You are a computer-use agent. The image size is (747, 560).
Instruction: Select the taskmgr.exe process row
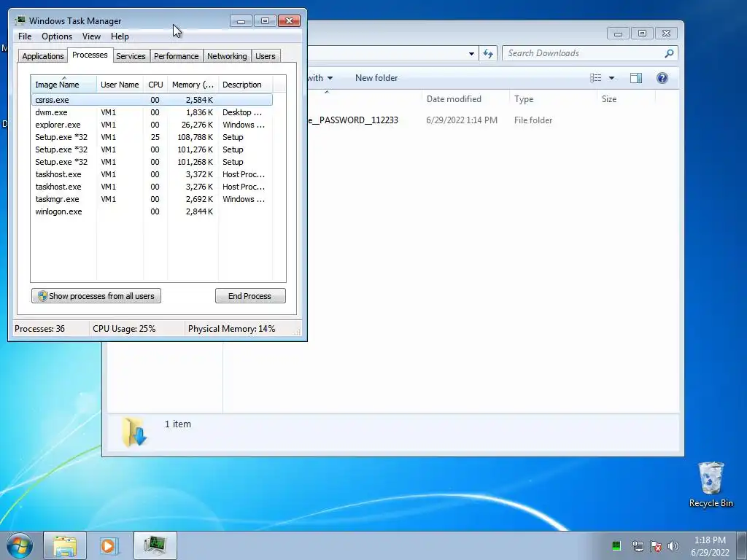click(x=152, y=199)
